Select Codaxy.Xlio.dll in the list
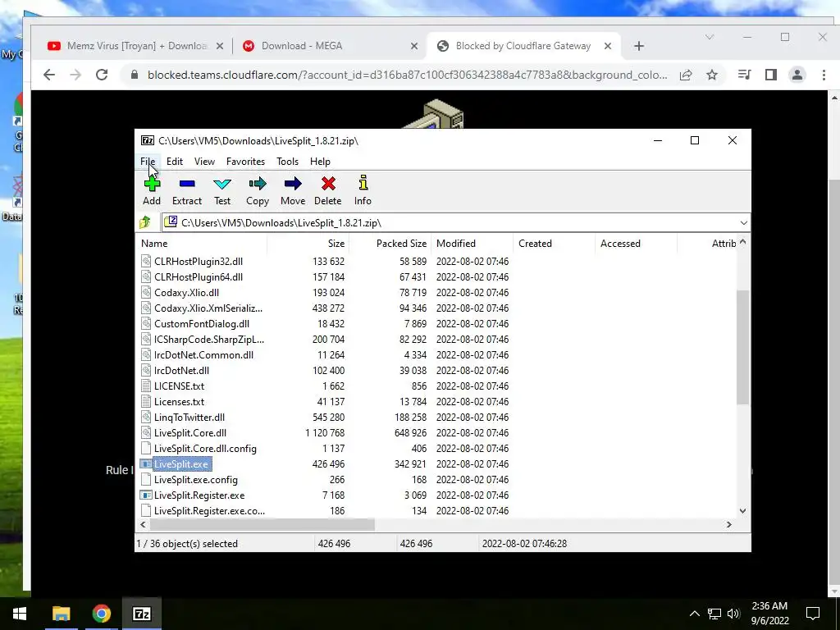 (x=186, y=293)
